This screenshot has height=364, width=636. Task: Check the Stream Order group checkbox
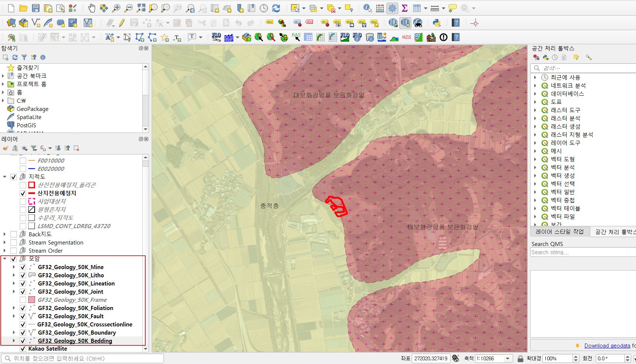[x=14, y=251]
